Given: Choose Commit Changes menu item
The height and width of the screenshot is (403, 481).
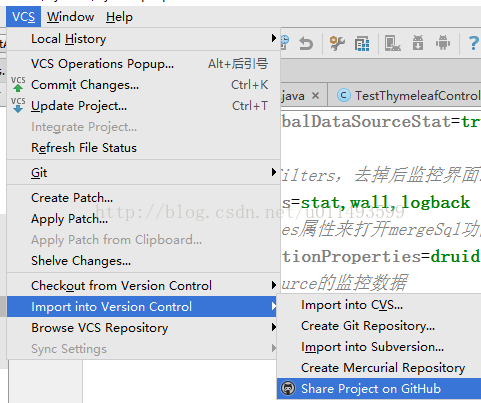Looking at the screenshot, I should click(143, 85).
